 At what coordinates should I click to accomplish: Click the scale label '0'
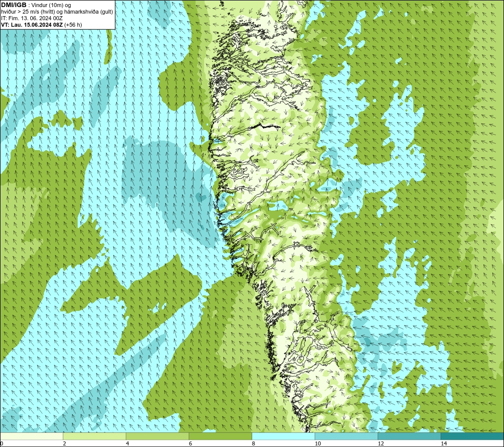2,443
